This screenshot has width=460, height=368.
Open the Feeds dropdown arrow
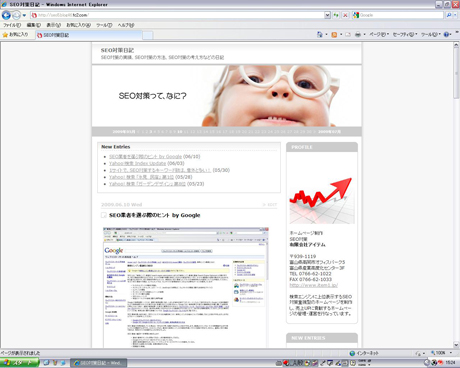click(341, 34)
